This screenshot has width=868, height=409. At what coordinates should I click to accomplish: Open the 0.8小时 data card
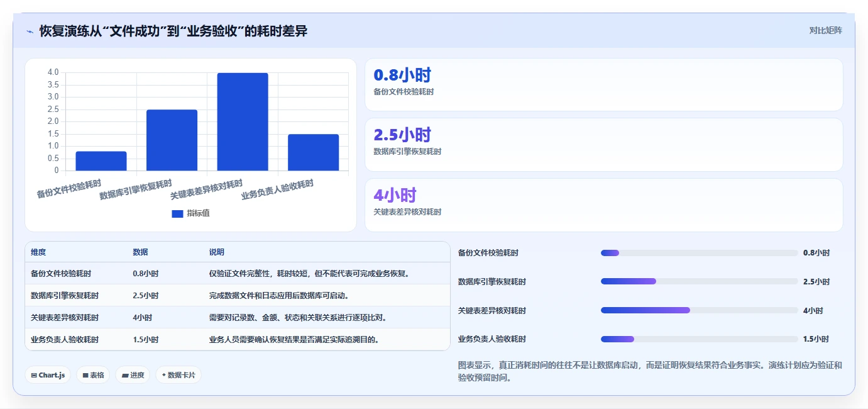[603, 85]
